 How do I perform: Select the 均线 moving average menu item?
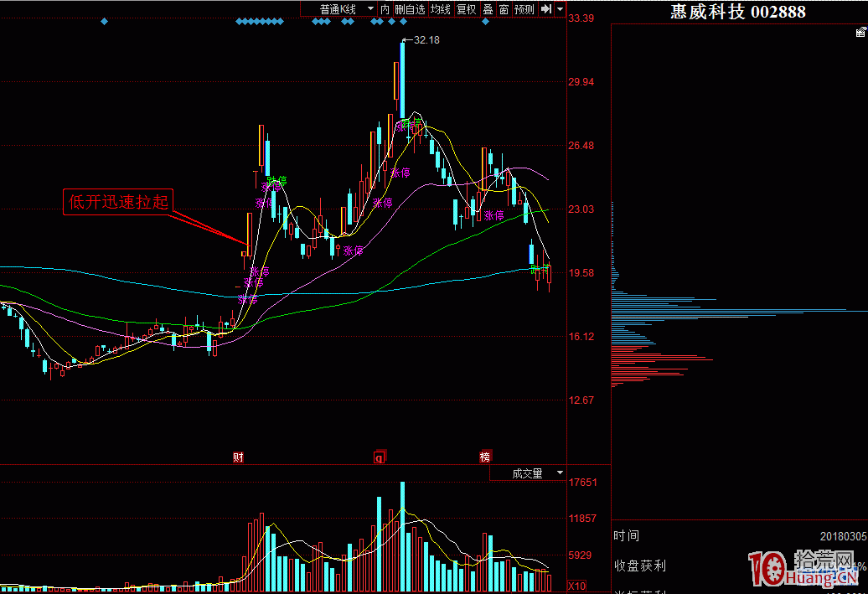(441, 9)
